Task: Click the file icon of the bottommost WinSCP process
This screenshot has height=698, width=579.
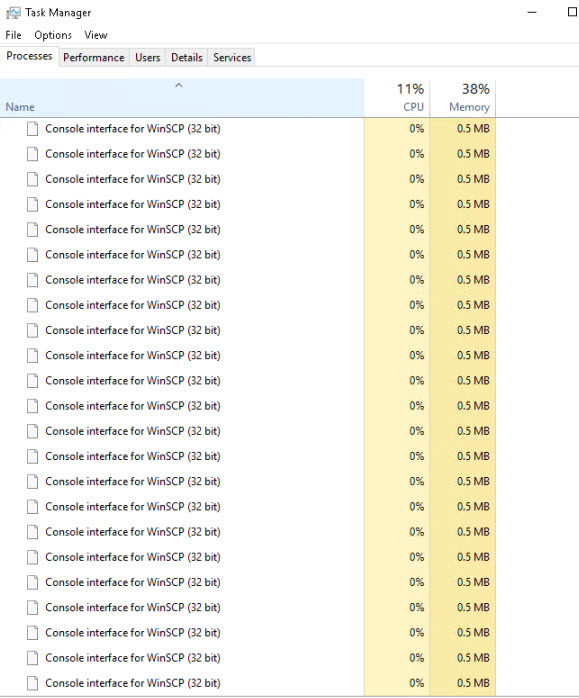Action: pos(32,683)
